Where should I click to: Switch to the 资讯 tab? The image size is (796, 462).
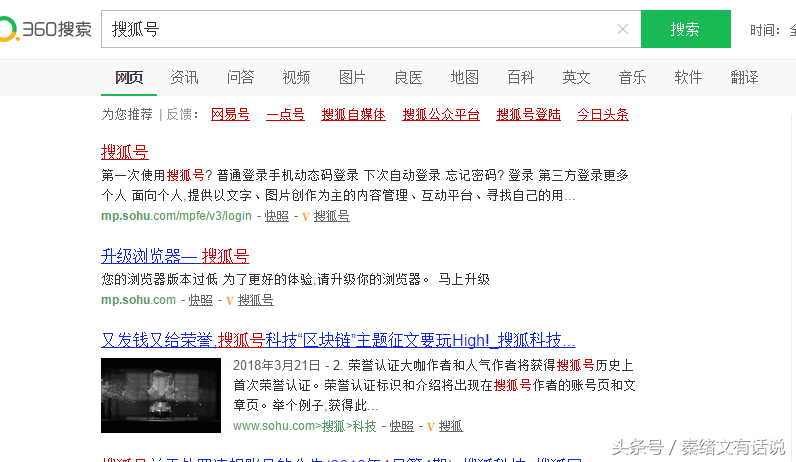tap(184, 77)
